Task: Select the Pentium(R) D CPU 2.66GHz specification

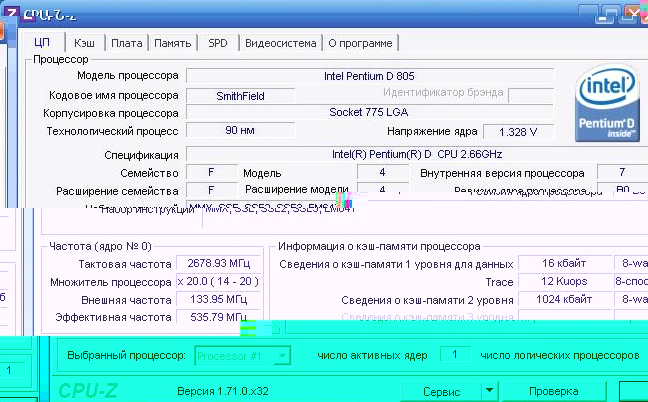Action: [x=417, y=155]
